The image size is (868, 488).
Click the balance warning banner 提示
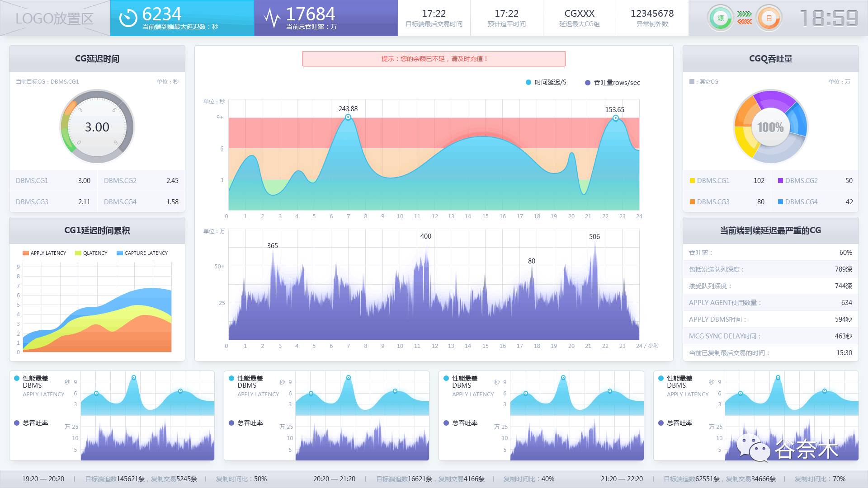[x=434, y=59]
